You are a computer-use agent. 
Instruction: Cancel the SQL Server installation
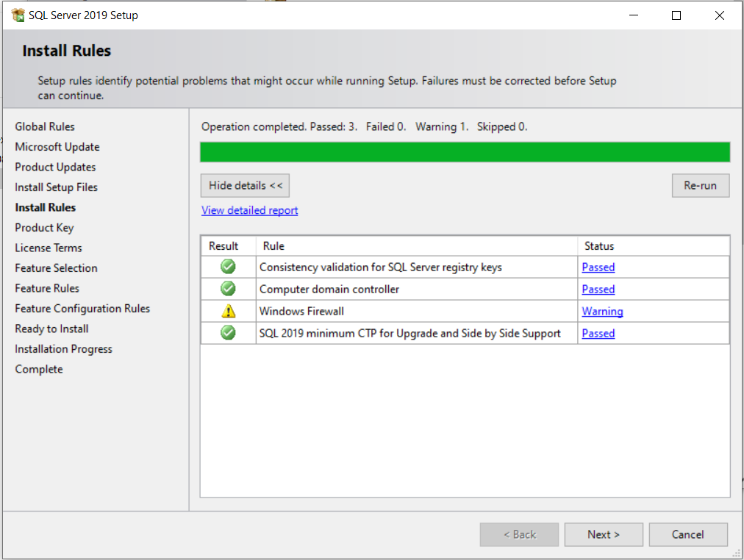(688, 534)
